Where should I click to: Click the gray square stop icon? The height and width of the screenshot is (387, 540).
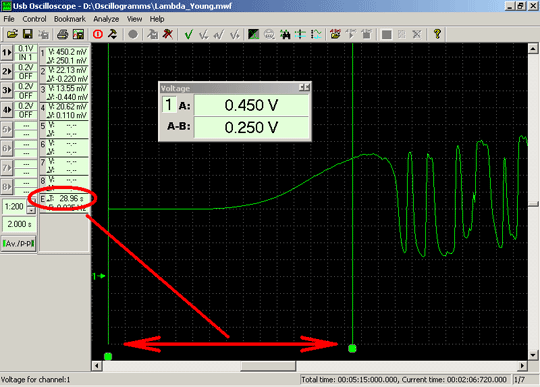pyautogui.click(x=386, y=34)
